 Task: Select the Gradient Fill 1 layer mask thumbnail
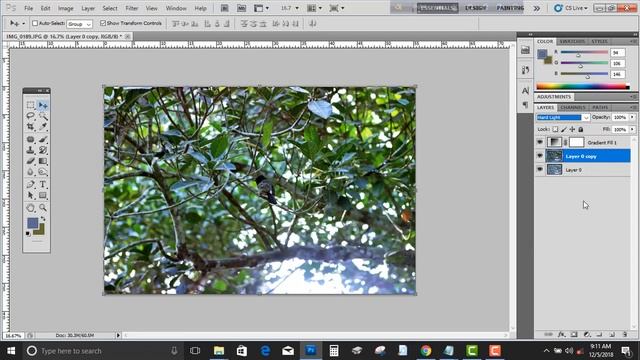pos(576,142)
